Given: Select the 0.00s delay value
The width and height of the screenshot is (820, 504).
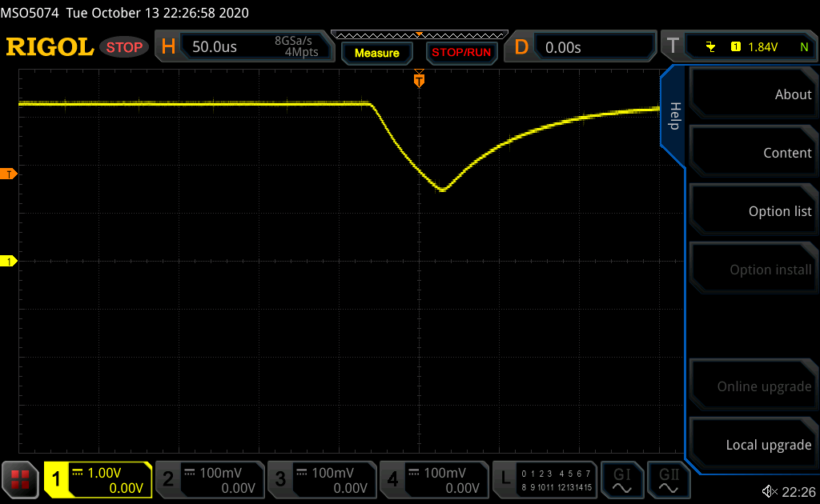Looking at the screenshot, I should (x=563, y=47).
